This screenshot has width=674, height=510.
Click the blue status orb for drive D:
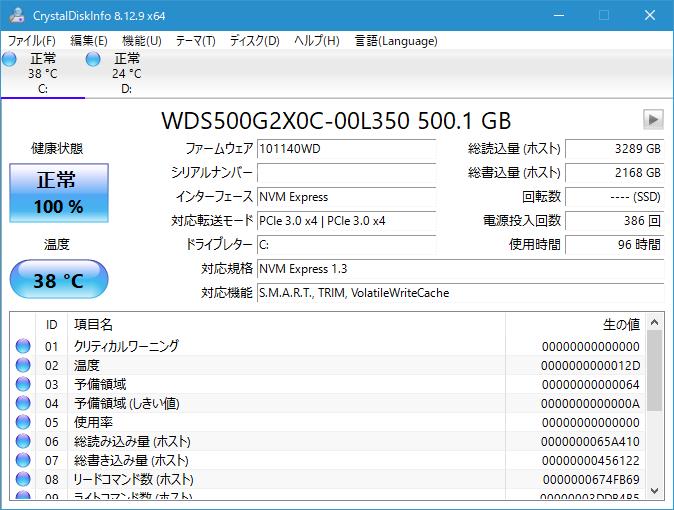[93, 59]
